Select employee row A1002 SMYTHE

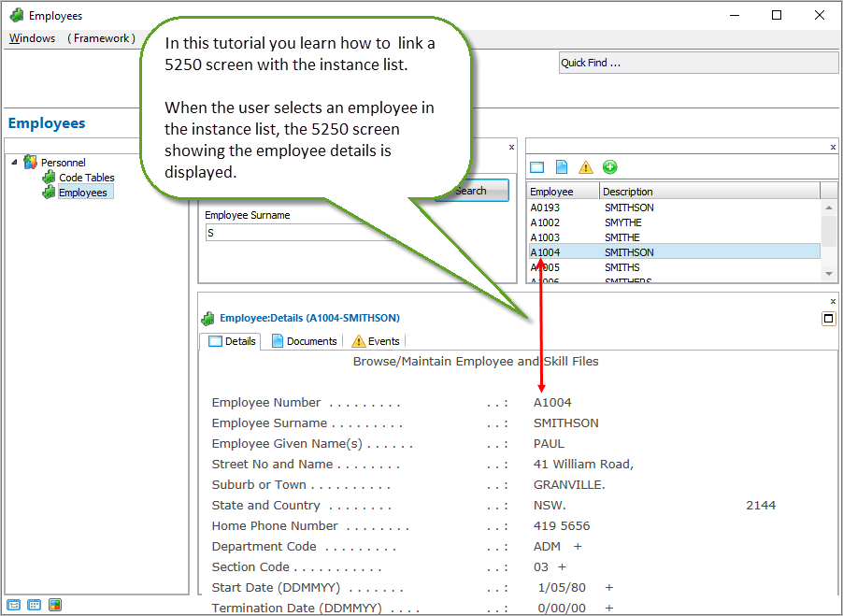click(x=674, y=222)
